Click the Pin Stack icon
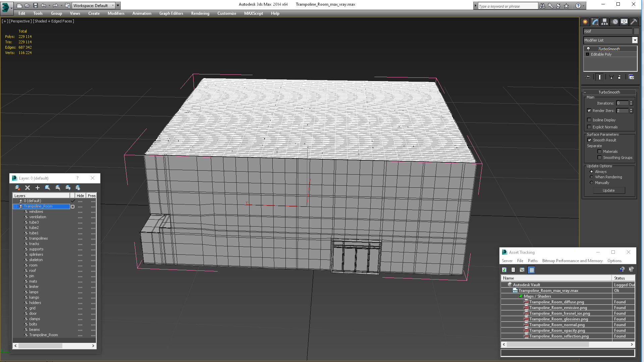Screen dimensions: 644x362 click(588, 77)
